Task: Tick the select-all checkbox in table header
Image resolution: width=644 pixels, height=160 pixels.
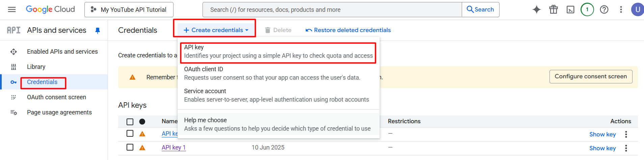Action: pos(130,122)
